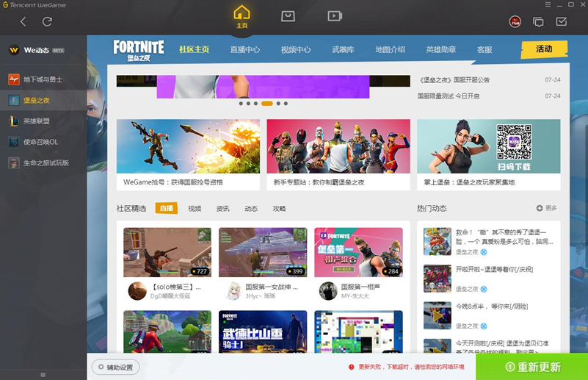Open the video camera icon tab
Image resolution: width=588 pixels, height=380 pixels.
coord(335,15)
